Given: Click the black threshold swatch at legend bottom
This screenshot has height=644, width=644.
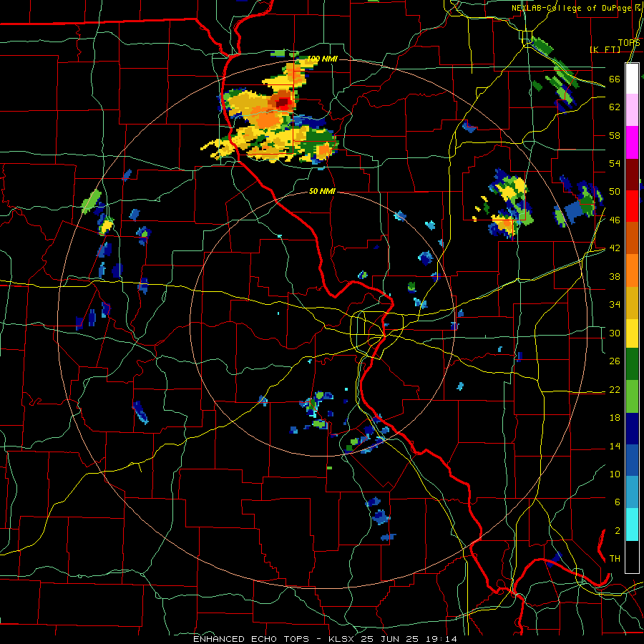Looking at the screenshot, I should (632, 557).
